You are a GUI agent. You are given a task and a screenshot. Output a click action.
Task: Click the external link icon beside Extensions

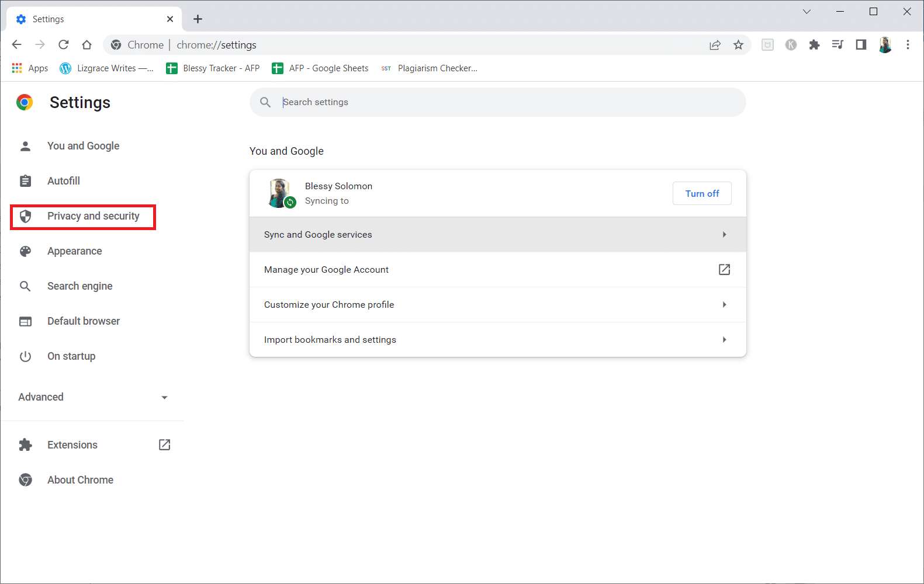tap(165, 445)
